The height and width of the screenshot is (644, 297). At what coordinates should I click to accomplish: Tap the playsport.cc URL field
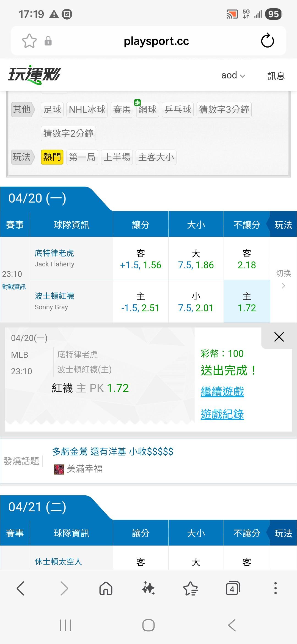(x=156, y=41)
